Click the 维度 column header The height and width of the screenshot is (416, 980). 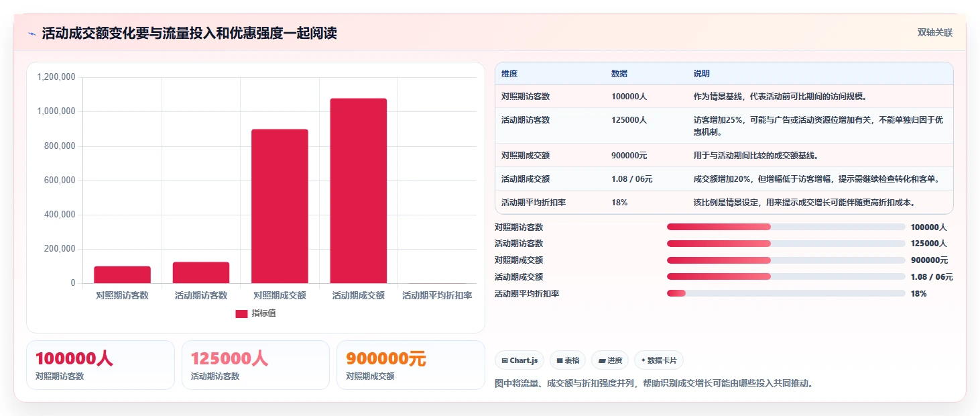coord(509,74)
